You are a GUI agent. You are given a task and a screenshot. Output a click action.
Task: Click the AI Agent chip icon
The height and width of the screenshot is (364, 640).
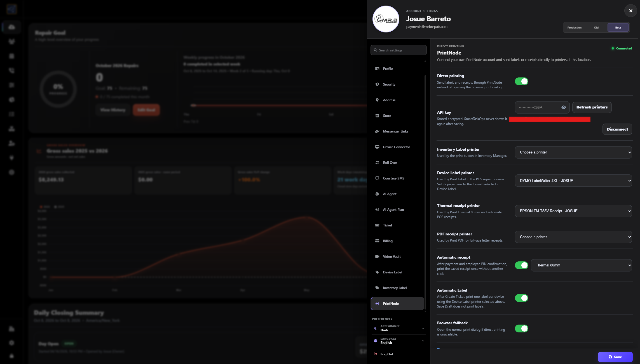coord(377,194)
